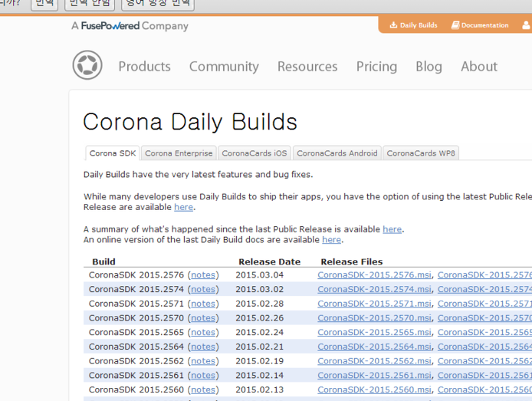Viewport: 532px width, 401px height.
Task: Click release date 2015.02.13
Action: point(260,390)
